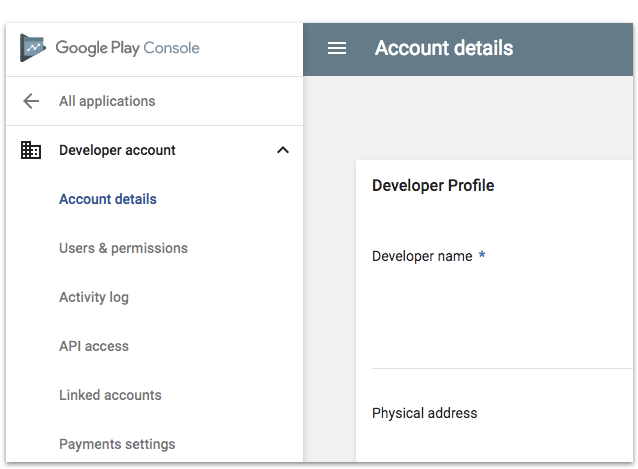Click the Developer account building icon
The height and width of the screenshot is (469, 638).
click(x=31, y=150)
